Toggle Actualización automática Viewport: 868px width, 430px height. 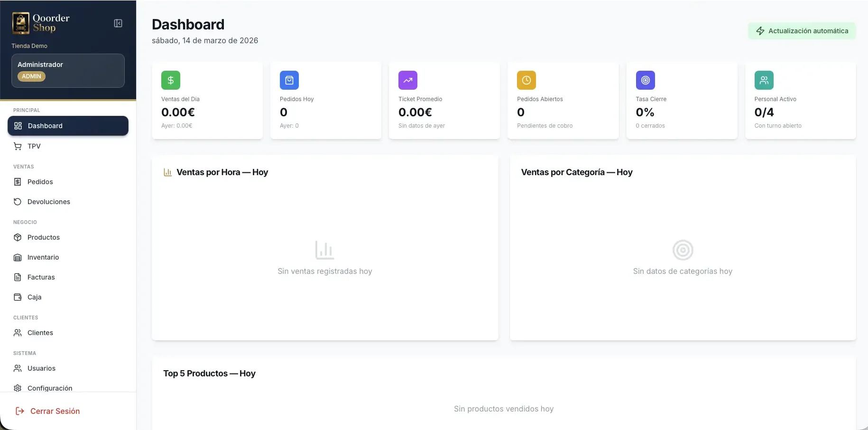pos(802,31)
